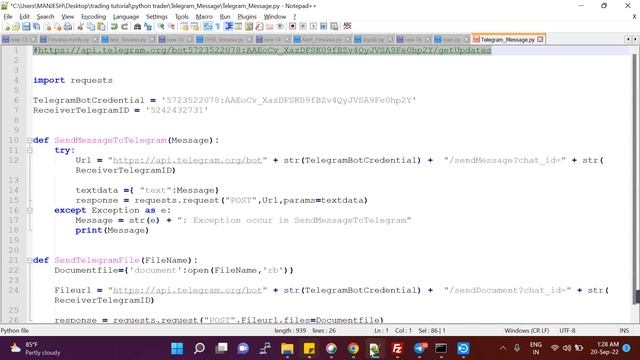This screenshot has height=360, width=640.
Task: Click the Save All toolbar icon
Action: tap(36, 27)
